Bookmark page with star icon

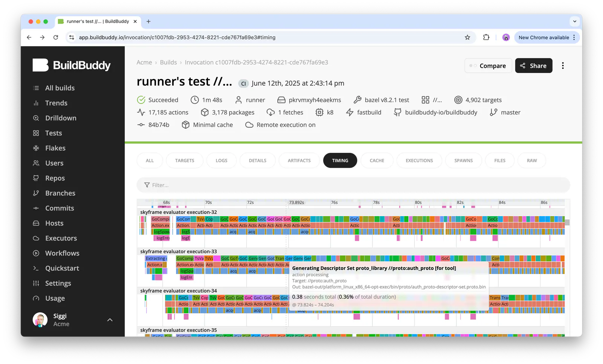tap(467, 37)
